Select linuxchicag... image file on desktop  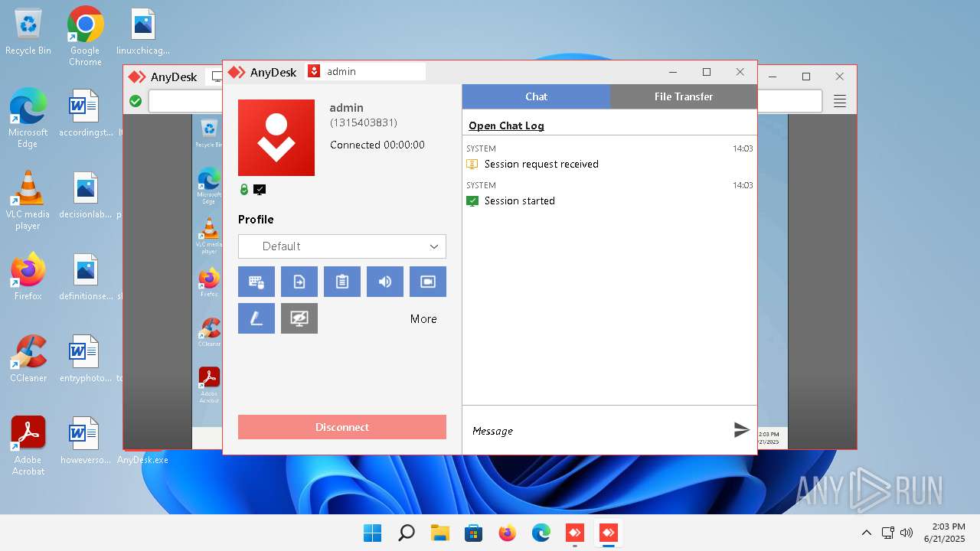142,32
